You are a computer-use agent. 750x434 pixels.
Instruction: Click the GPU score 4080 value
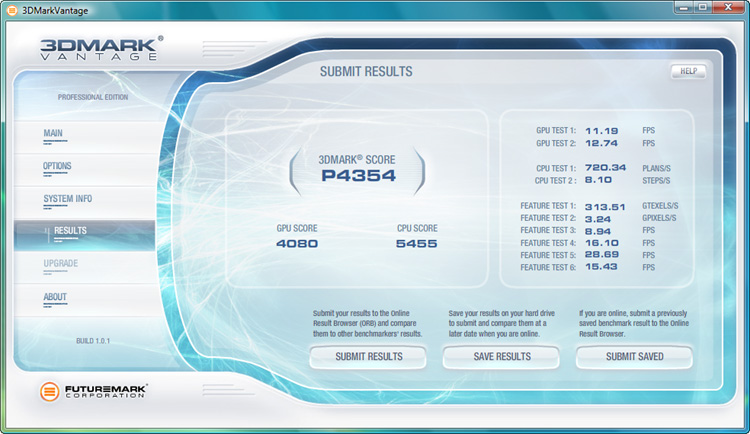coord(297,244)
